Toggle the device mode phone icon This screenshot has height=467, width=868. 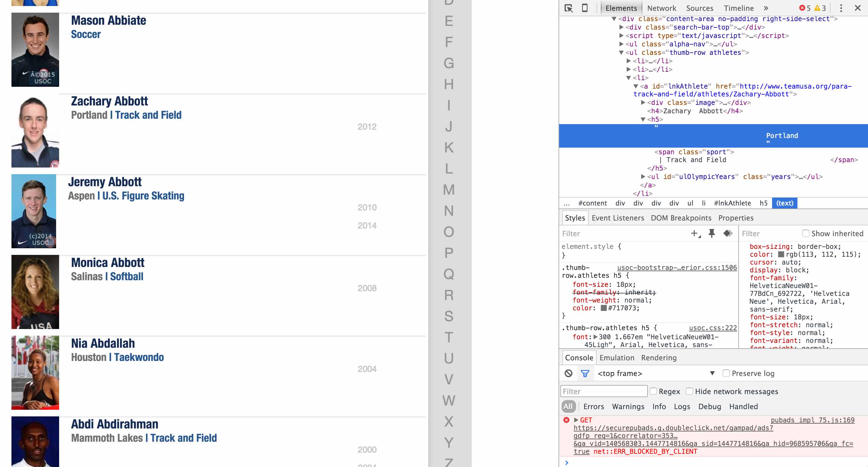coord(585,8)
